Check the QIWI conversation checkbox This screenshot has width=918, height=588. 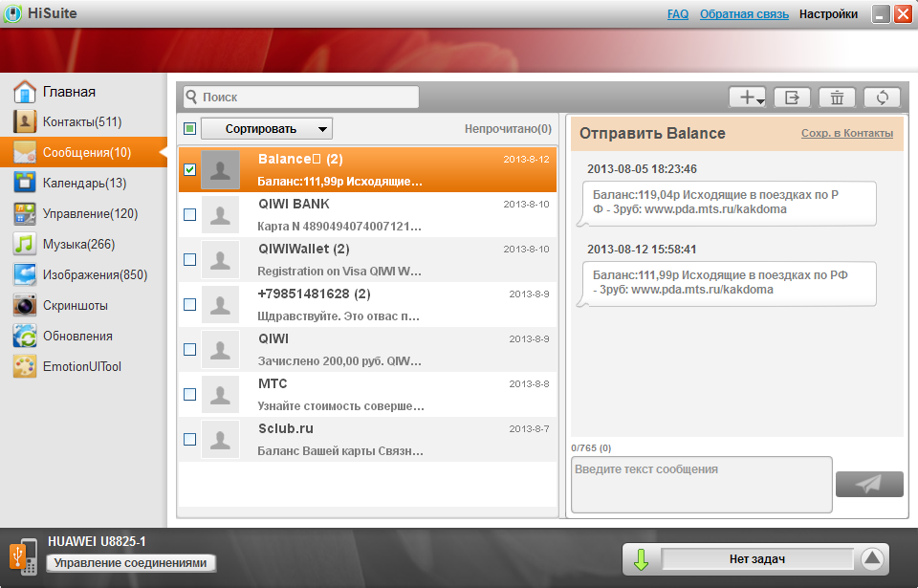[x=189, y=350]
